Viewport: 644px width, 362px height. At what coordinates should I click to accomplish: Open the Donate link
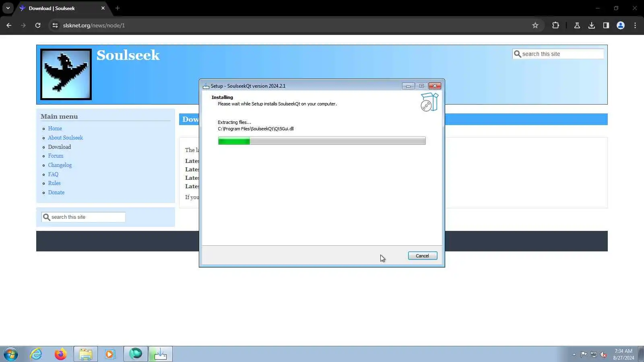tap(56, 193)
